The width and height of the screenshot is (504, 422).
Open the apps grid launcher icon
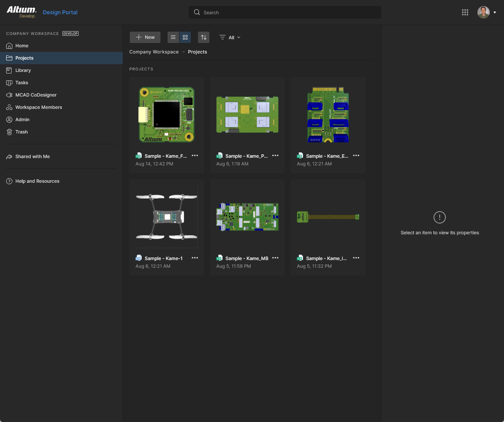(x=465, y=12)
